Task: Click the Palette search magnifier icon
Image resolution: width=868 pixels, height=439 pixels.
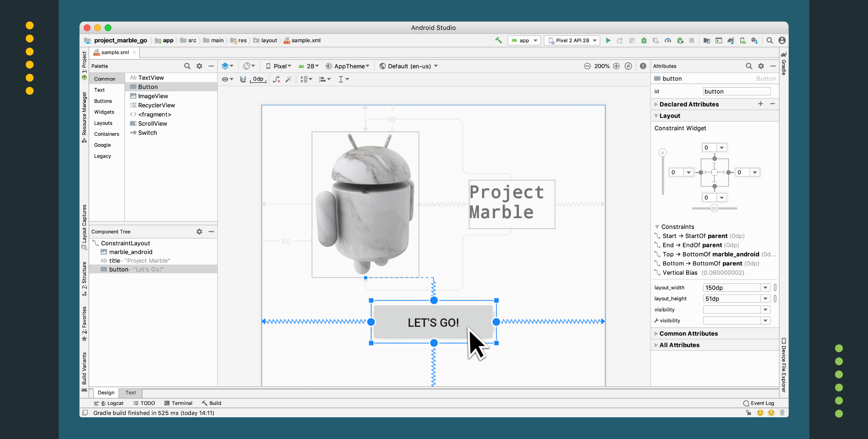Action: click(187, 66)
